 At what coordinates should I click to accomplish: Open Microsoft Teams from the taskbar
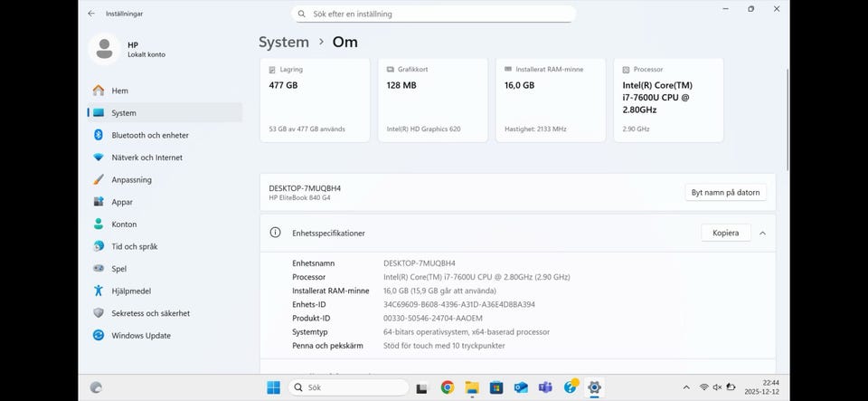click(545, 387)
